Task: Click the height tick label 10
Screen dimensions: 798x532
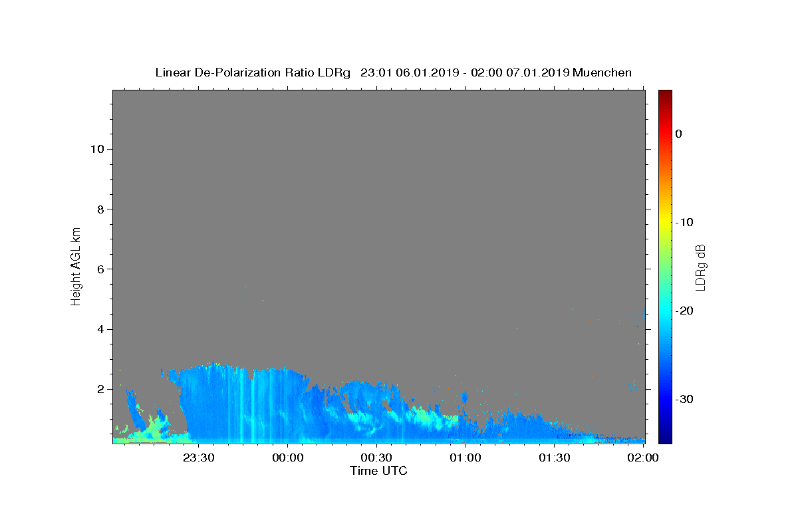Action: click(96, 149)
